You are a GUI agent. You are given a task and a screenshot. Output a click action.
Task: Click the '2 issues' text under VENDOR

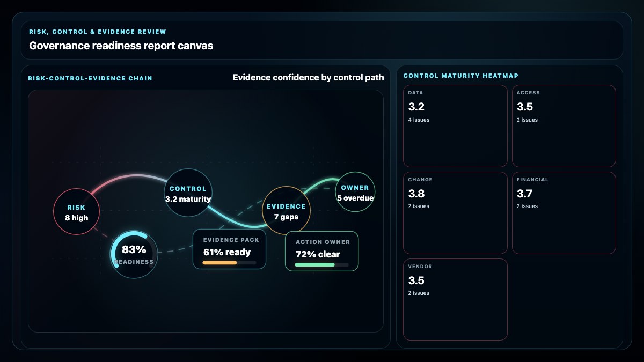tap(419, 293)
